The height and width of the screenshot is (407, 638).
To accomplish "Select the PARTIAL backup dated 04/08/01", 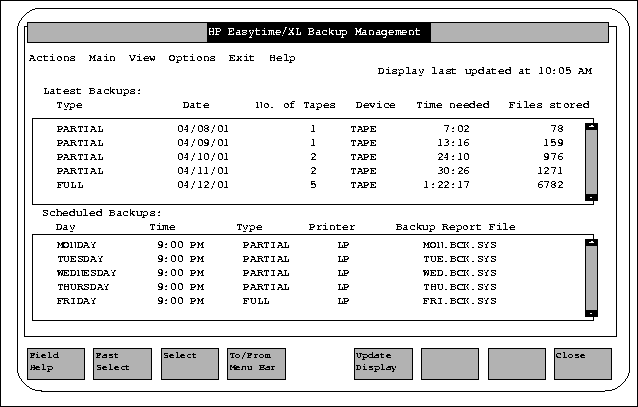I will (x=310, y=129).
